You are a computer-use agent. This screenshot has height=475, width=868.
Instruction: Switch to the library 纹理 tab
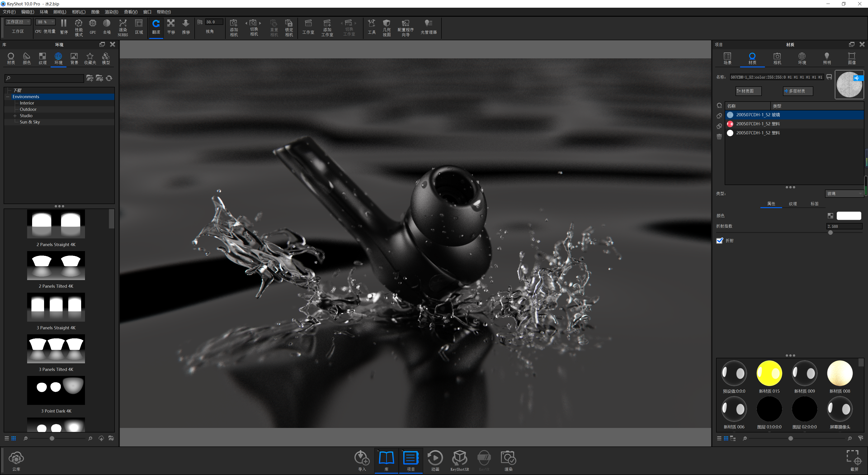[42, 58]
